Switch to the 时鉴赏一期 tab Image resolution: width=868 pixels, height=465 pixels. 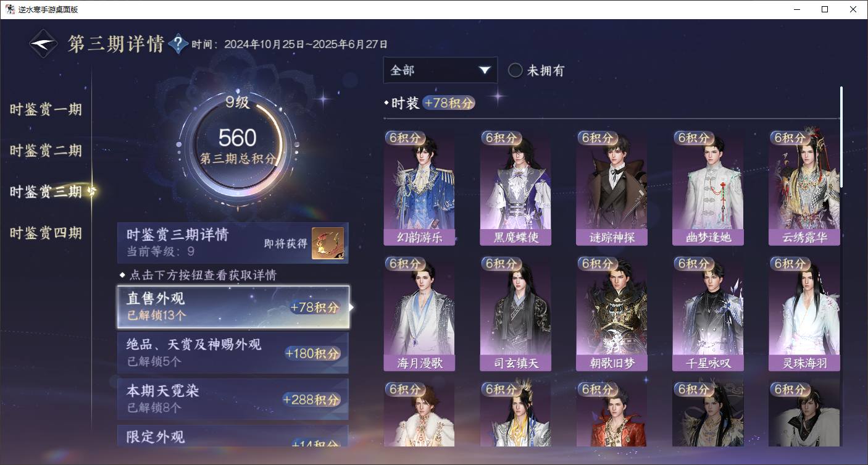[x=46, y=110]
